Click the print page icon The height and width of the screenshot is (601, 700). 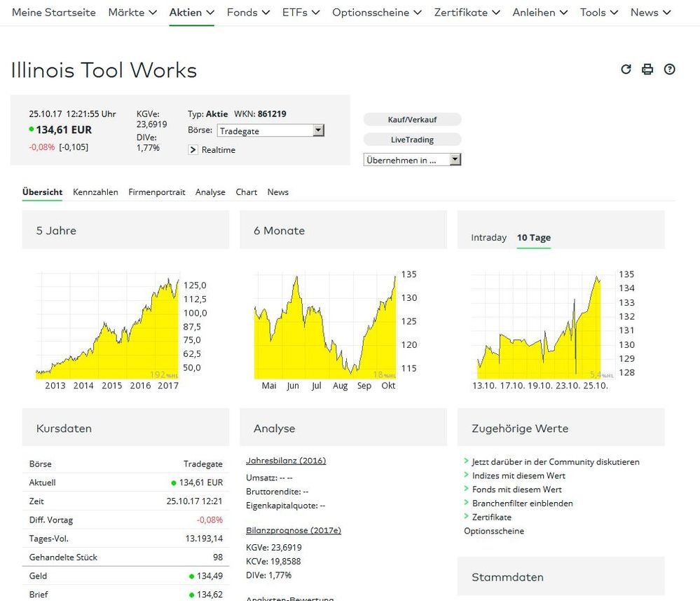(647, 69)
